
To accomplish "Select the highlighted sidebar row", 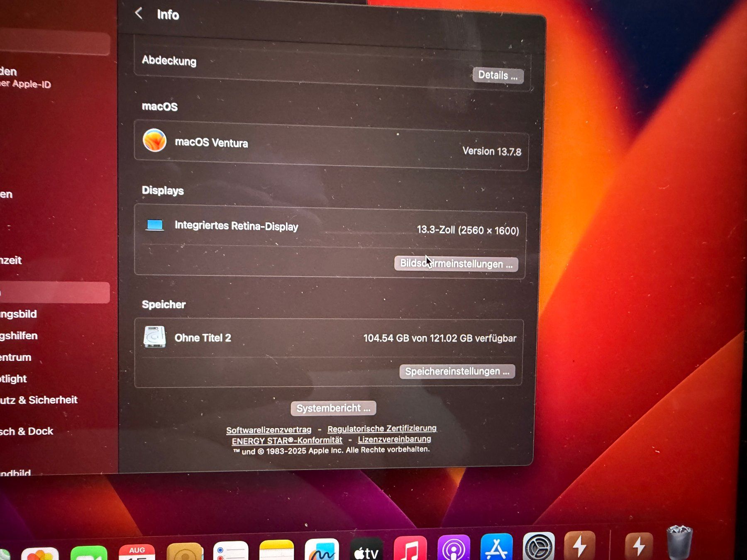I will click(55, 292).
